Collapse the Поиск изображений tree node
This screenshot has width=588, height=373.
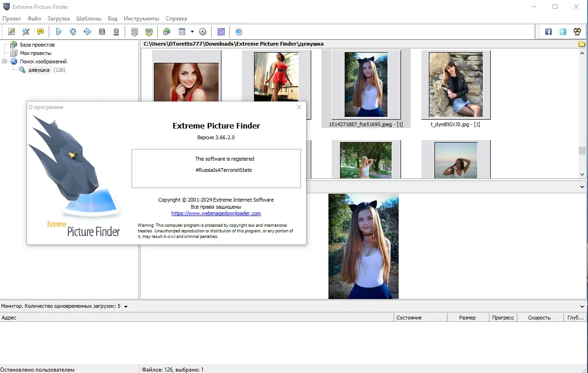point(4,61)
